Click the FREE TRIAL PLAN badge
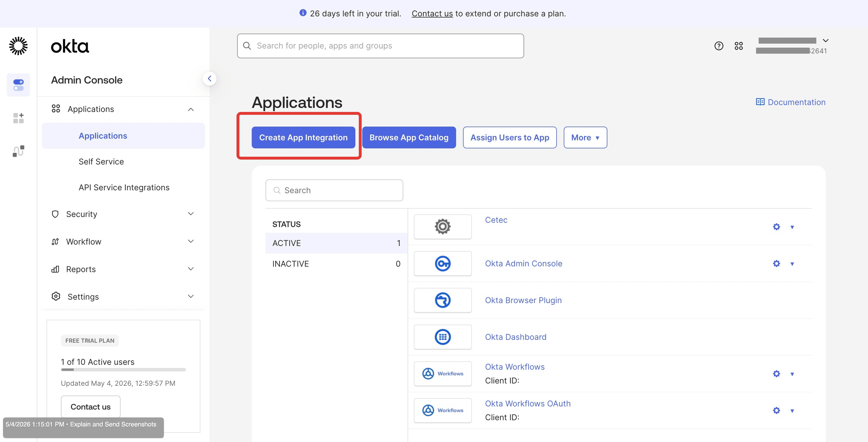This screenshot has width=868, height=442. click(x=90, y=341)
